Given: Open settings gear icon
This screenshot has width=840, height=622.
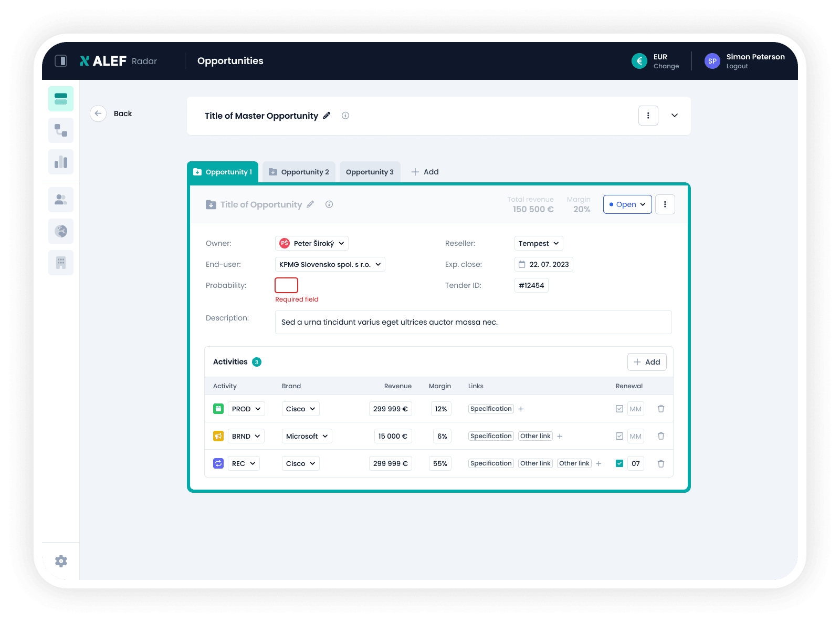Looking at the screenshot, I should click(61, 561).
